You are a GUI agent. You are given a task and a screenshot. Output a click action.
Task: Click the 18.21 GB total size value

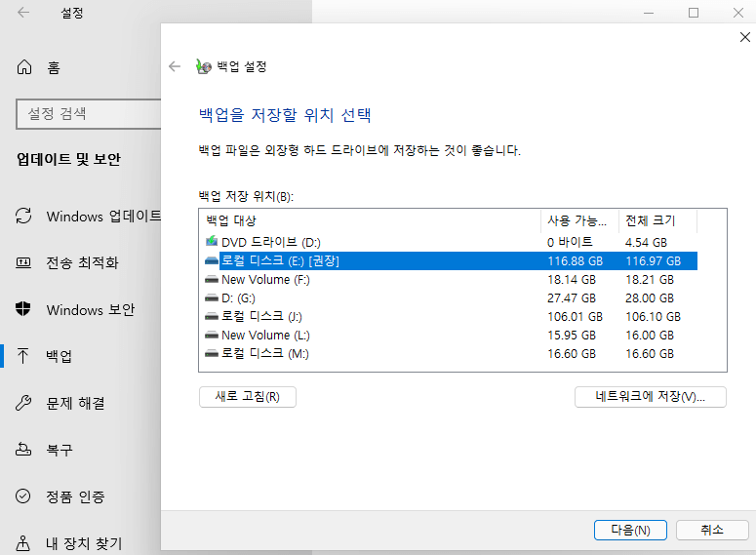(x=650, y=279)
